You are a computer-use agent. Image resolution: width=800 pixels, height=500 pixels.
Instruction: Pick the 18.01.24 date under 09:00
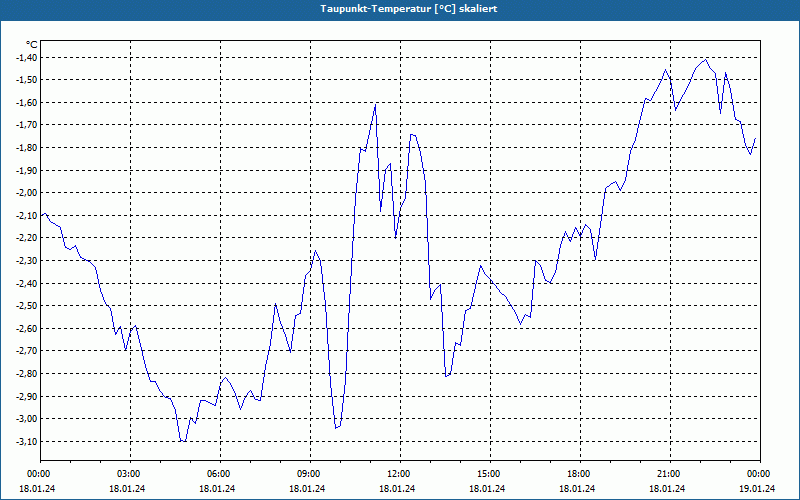click(x=307, y=488)
